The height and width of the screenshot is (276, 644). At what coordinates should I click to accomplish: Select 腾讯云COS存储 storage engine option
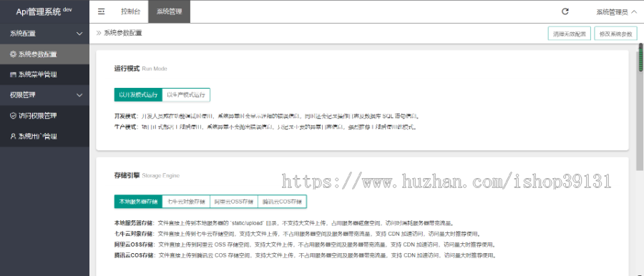(x=282, y=202)
